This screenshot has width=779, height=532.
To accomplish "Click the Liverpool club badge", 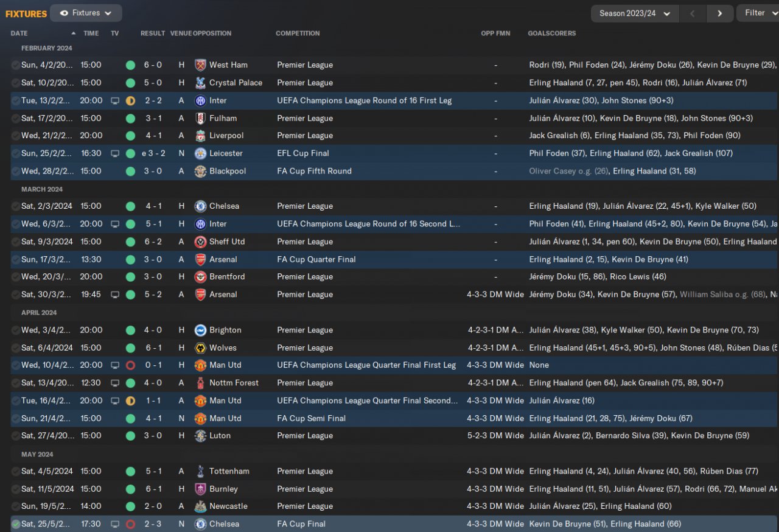I will tap(200, 136).
